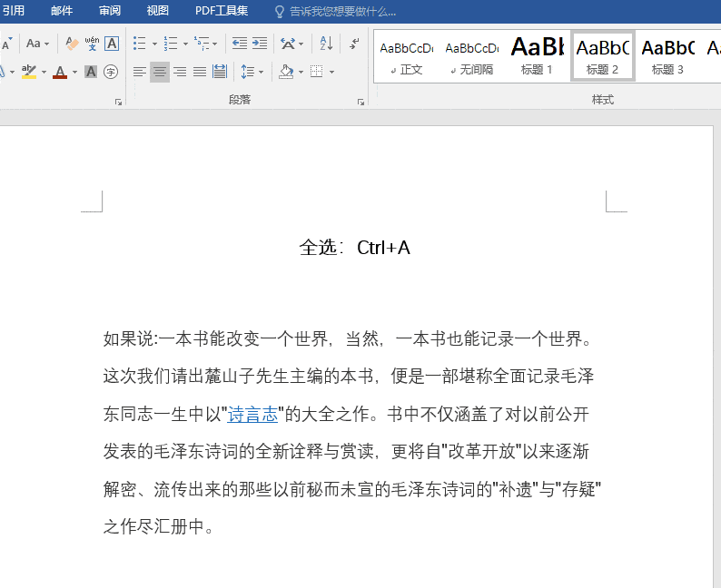Apply the 标题 1 style
This screenshot has width=721, height=588.
click(537, 56)
